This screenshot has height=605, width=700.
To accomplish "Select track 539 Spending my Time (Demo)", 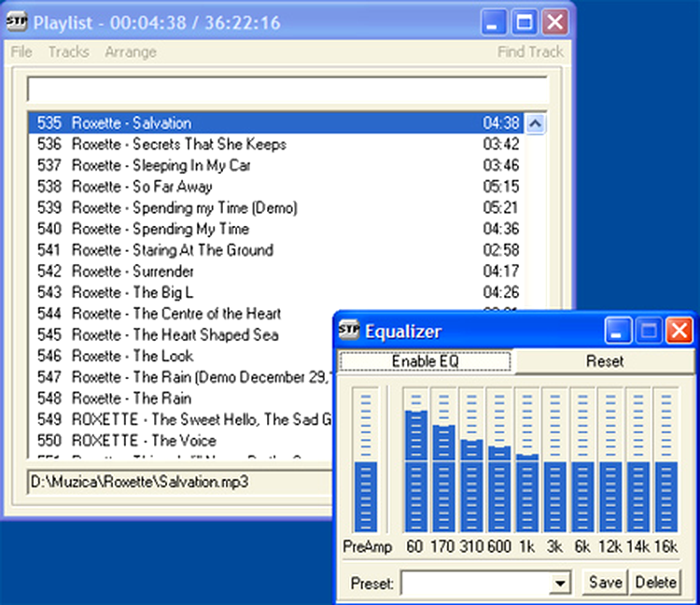I will (277, 207).
